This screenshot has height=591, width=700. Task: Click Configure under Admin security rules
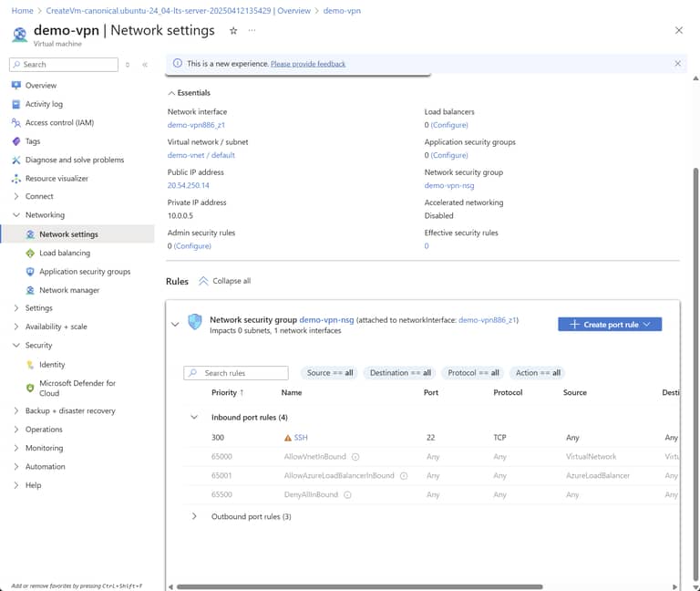192,246
